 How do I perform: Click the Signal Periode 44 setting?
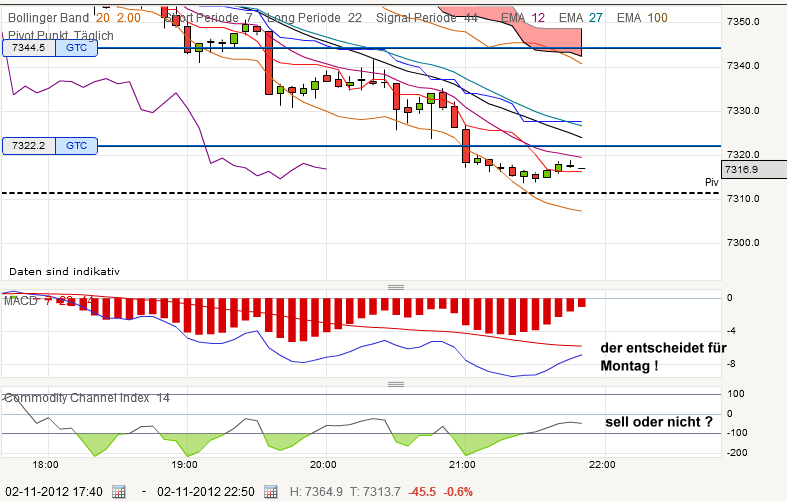point(427,18)
